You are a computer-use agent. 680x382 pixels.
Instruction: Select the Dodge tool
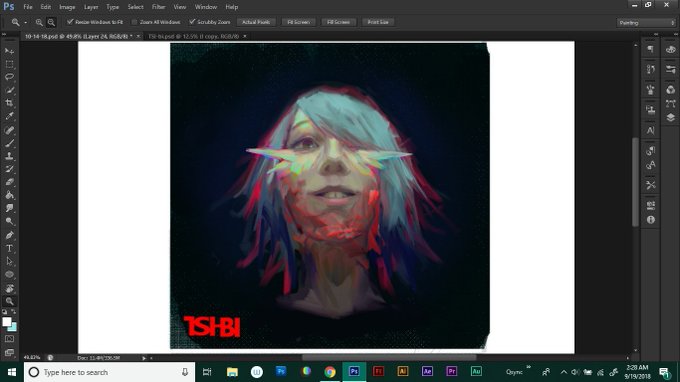(x=9, y=222)
